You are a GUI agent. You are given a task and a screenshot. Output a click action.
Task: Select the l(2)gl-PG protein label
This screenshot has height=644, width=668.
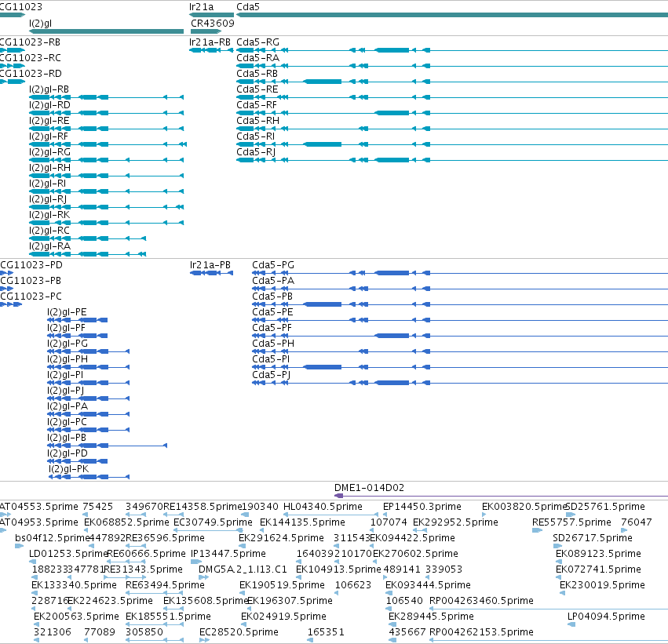pos(68,344)
